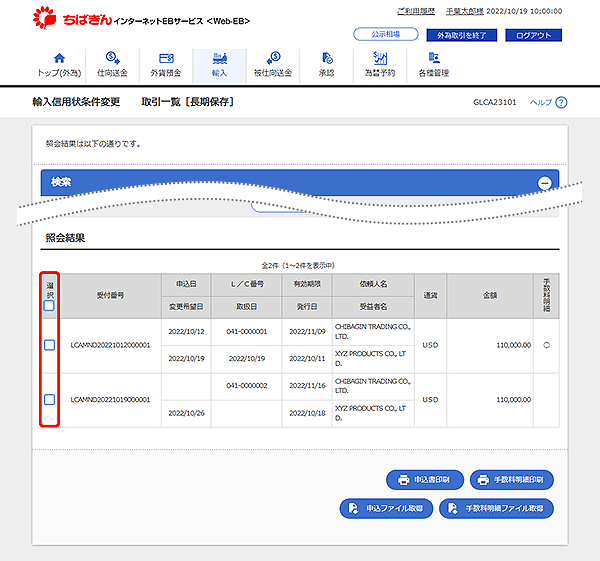Click the 手数料明細印刷 button
The image size is (600, 561).
pos(512,479)
